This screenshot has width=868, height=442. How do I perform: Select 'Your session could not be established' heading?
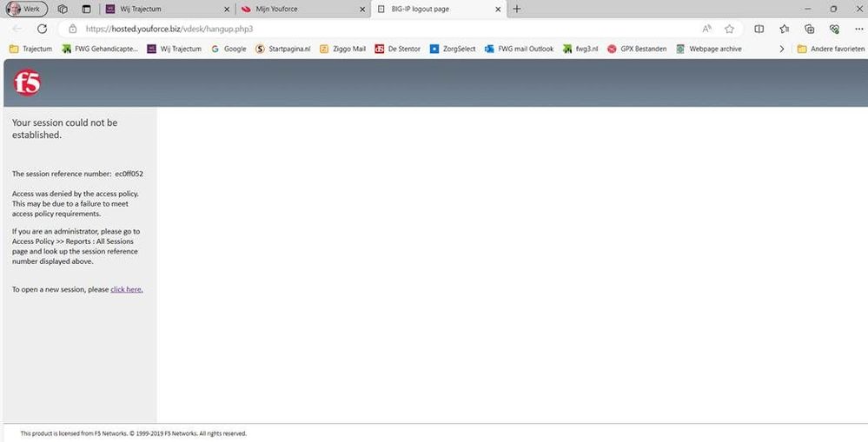click(65, 129)
